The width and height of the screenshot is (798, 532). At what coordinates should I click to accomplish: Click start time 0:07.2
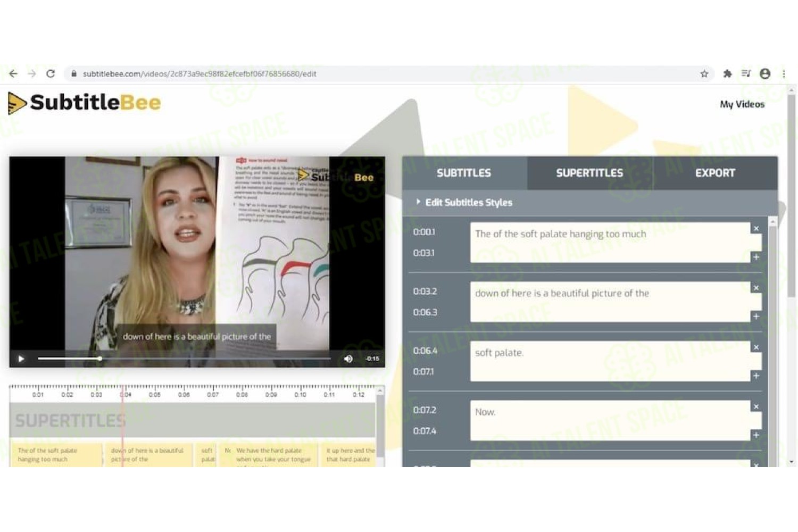pyautogui.click(x=425, y=410)
